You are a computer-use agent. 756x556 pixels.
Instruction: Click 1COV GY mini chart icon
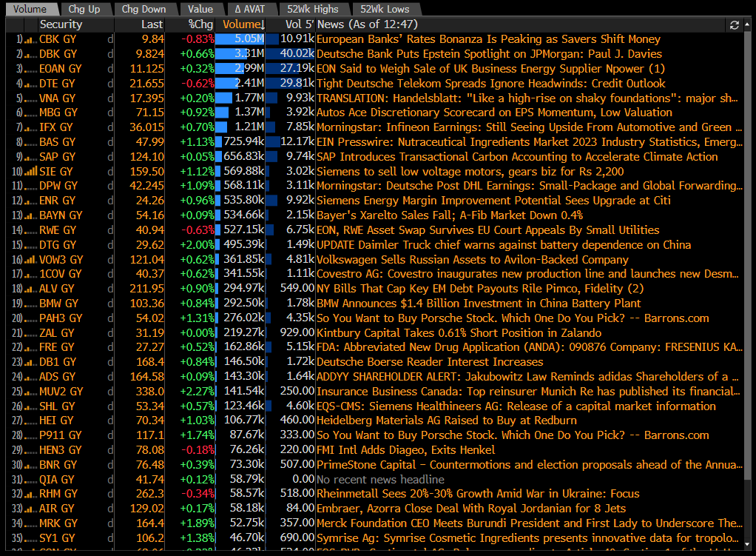pos(31,274)
